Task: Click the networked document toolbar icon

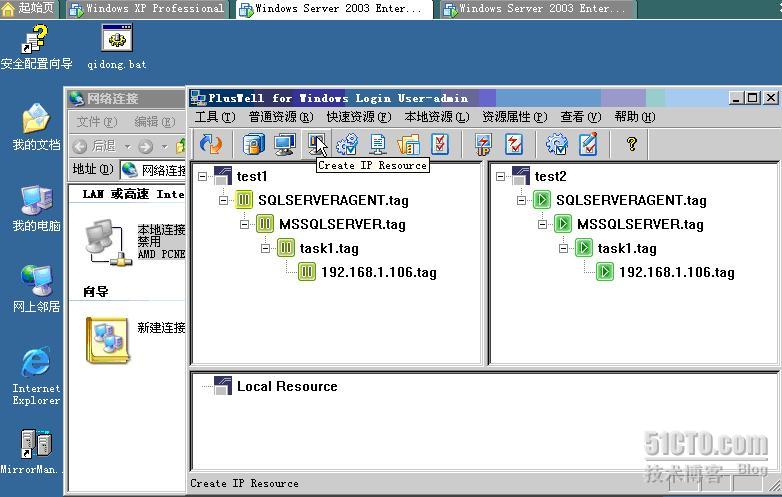Action: pyautogui.click(x=378, y=144)
